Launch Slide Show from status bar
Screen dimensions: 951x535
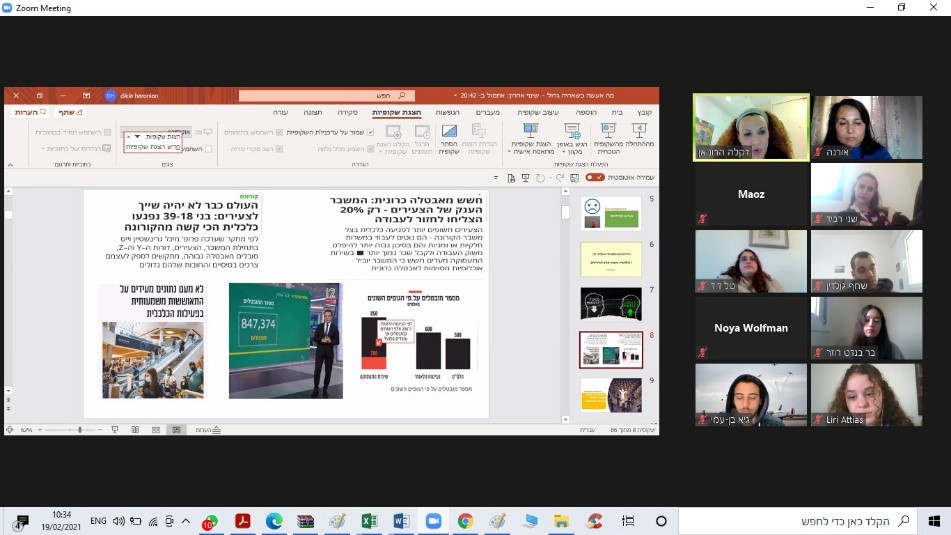coord(115,429)
